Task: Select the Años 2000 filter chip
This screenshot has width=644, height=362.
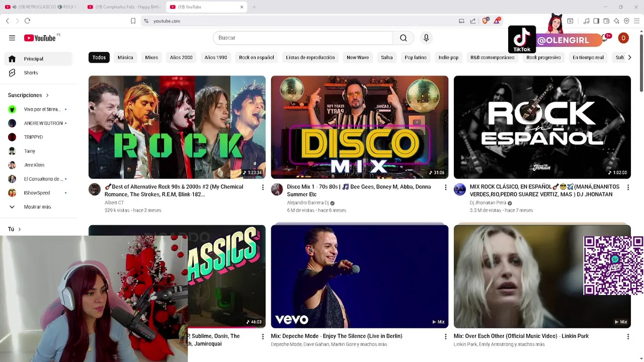Action: click(x=181, y=57)
